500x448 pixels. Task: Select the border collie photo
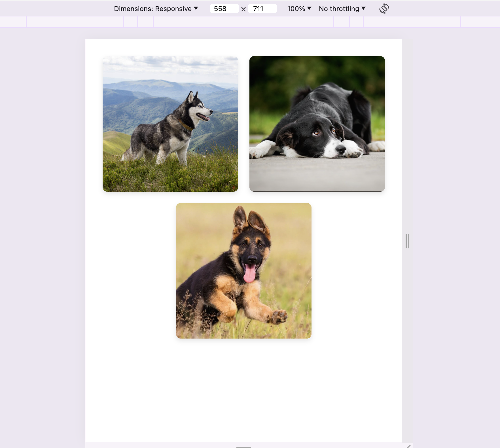(x=317, y=124)
